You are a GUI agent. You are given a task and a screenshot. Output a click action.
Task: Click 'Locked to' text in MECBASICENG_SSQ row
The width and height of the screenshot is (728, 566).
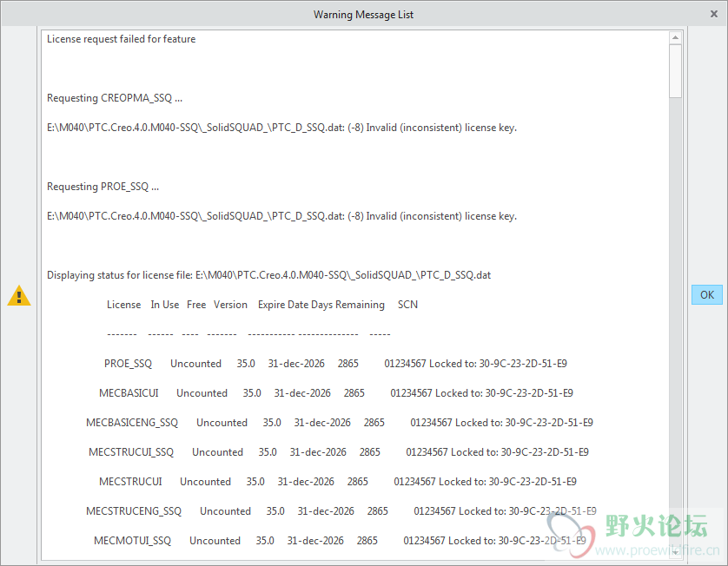coord(478,423)
